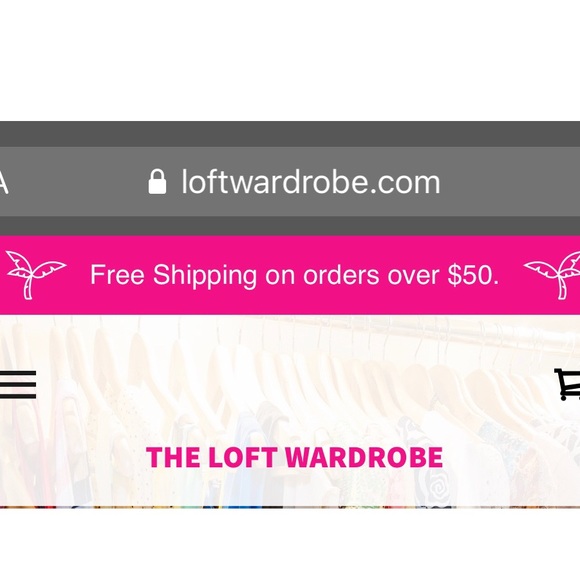Click the padlock security icon
This screenshot has height=580, width=580.
pos(157,182)
